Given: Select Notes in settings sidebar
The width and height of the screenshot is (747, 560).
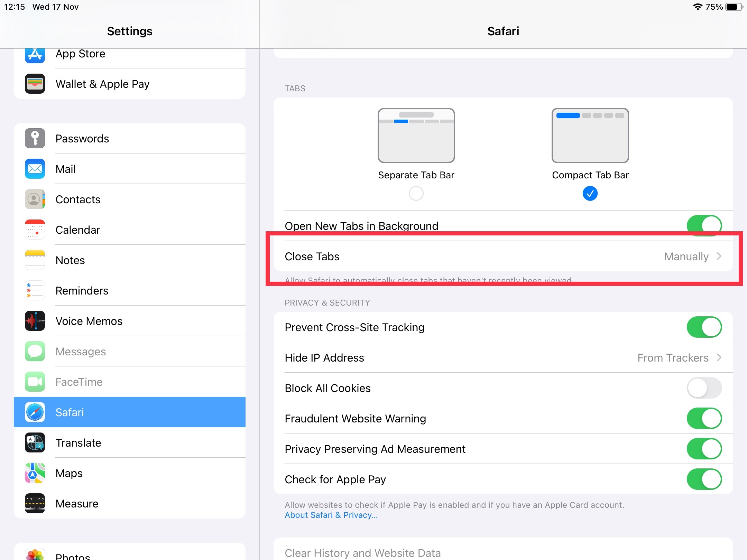Looking at the screenshot, I should click(70, 260).
